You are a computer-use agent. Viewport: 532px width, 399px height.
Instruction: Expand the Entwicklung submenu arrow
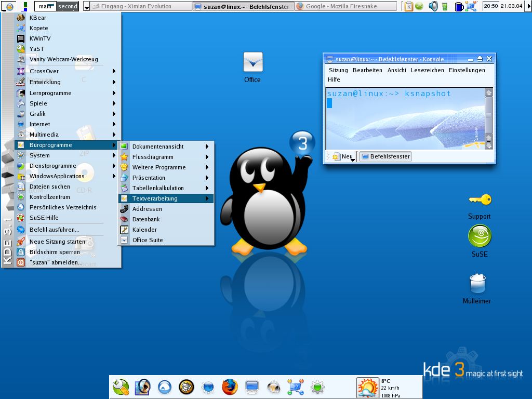pyautogui.click(x=114, y=82)
